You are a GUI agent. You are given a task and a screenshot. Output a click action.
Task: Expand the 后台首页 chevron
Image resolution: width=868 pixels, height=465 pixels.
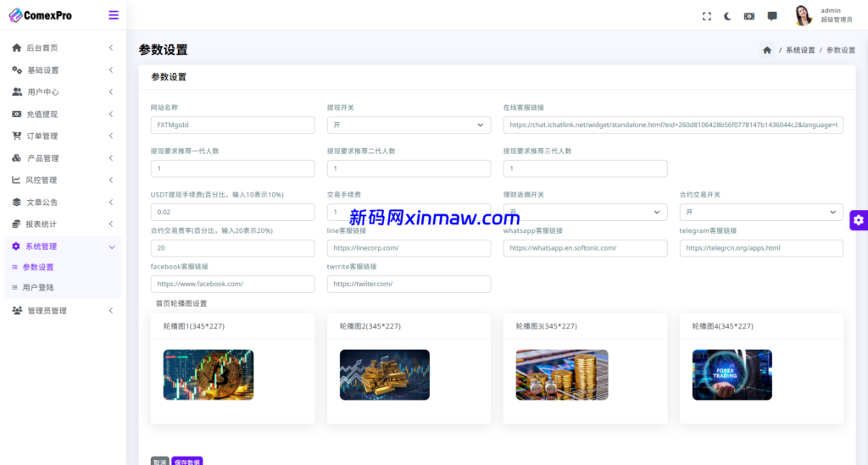(111, 47)
